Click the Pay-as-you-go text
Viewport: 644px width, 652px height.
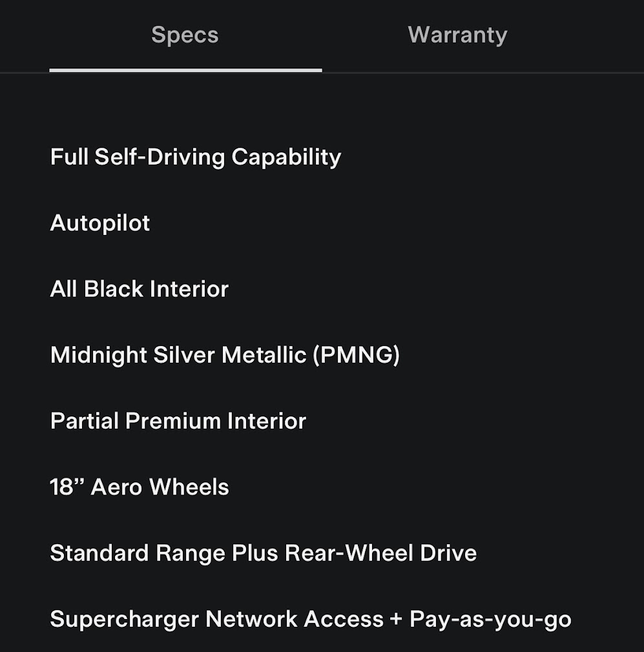click(x=490, y=620)
